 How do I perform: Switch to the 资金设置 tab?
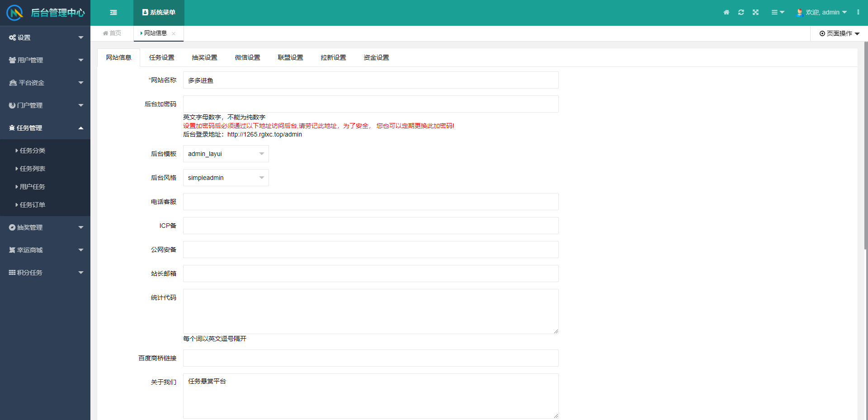click(x=376, y=57)
